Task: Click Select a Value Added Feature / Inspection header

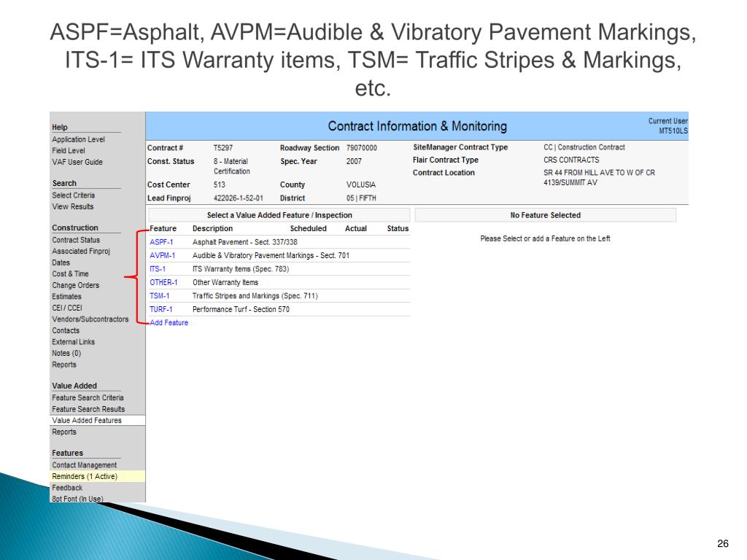Action: click(x=279, y=215)
